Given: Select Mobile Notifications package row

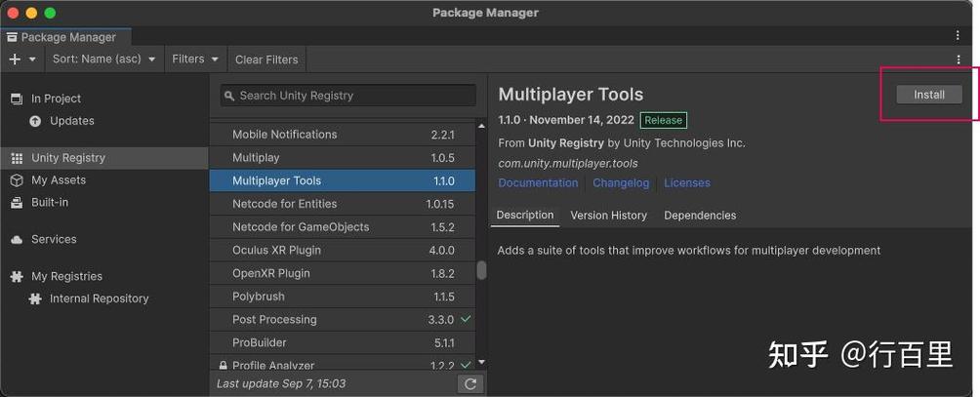Looking at the screenshot, I should click(343, 135).
